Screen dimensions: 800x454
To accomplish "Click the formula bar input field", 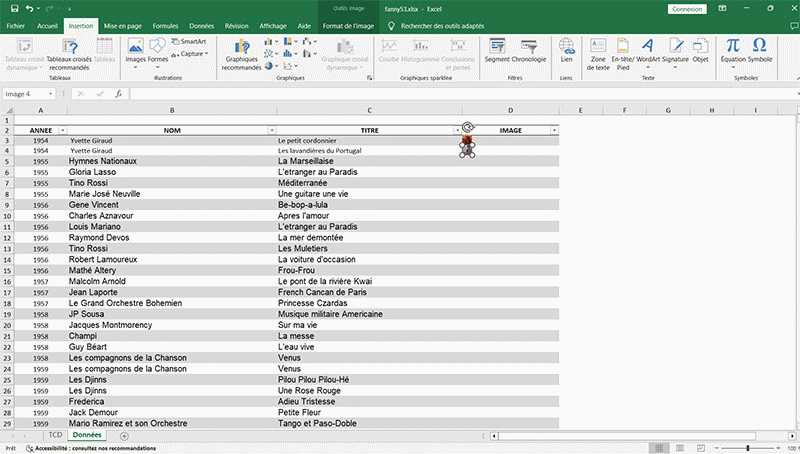I will click(462, 94).
